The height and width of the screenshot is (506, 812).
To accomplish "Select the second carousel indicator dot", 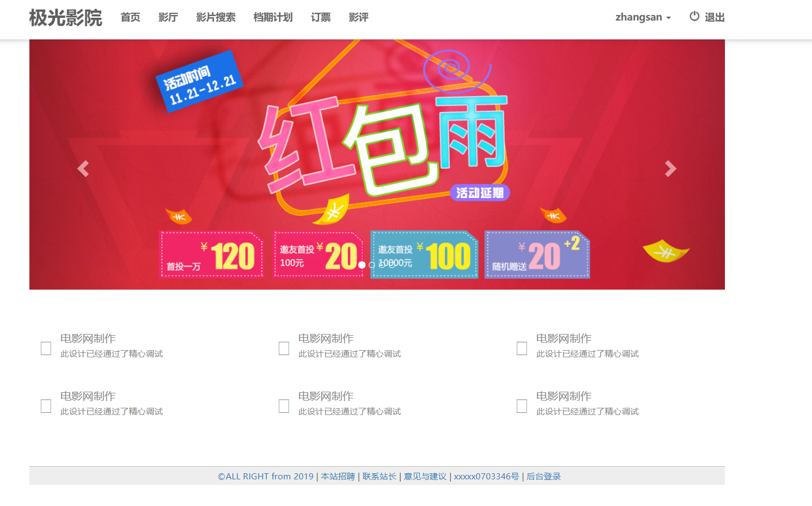I will point(372,265).
